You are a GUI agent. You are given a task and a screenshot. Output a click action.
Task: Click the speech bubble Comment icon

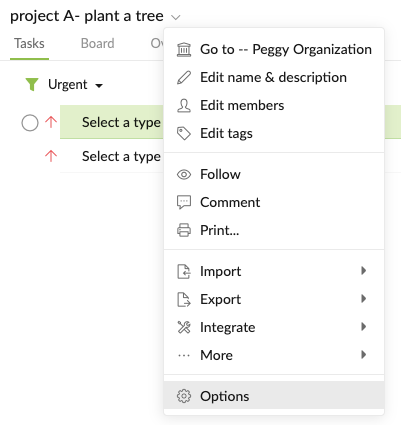pyautogui.click(x=184, y=202)
